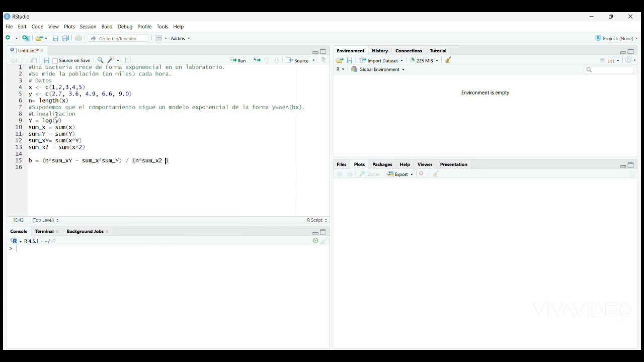
Task: Toggle the Source on Save checkbox
Action: pos(55,61)
